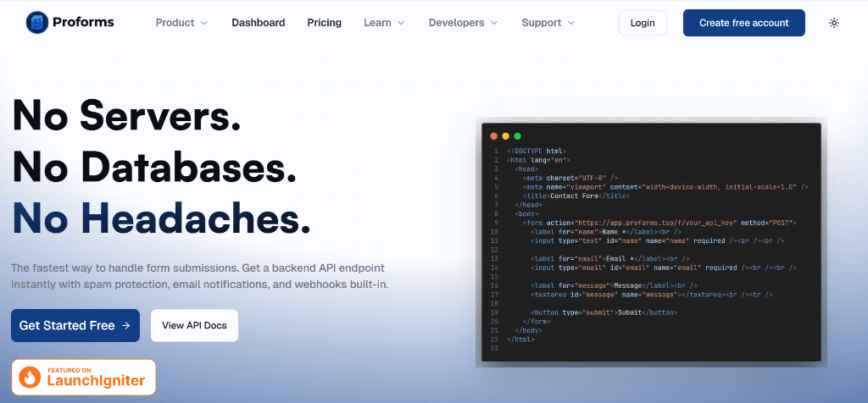Viewport: 868px width, 403px height.
Task: Open the Learn dropdown menu
Action: pos(384,23)
